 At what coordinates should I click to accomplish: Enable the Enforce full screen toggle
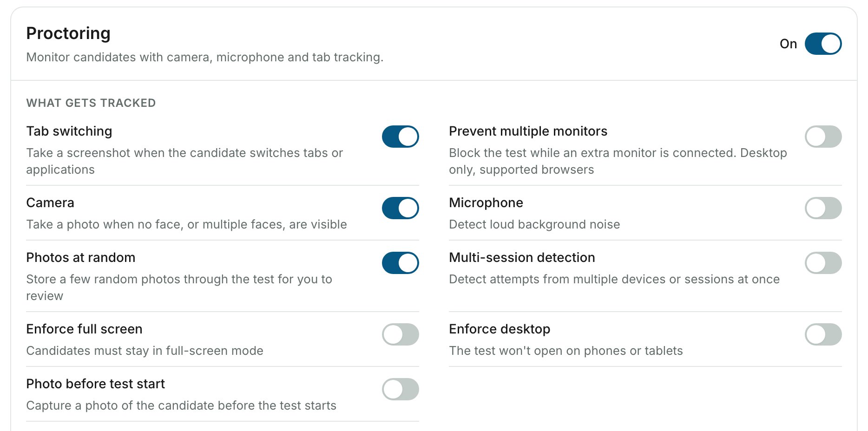400,334
